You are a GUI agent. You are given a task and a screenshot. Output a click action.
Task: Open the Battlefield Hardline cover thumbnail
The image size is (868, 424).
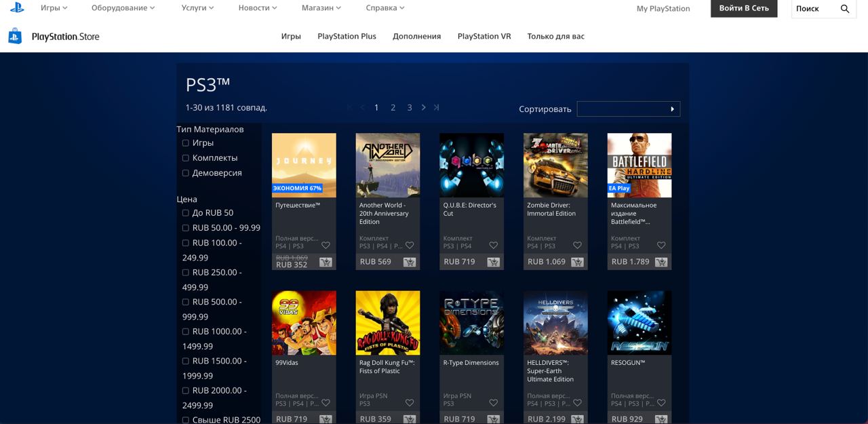click(639, 165)
